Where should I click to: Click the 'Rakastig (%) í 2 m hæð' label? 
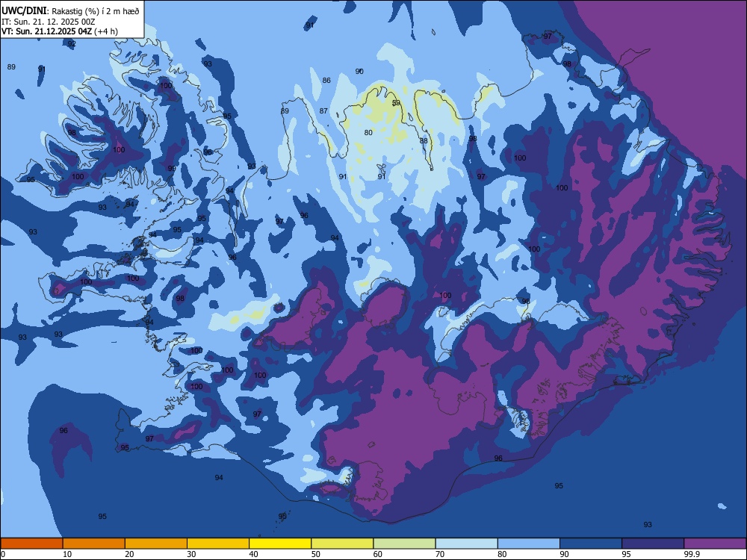(x=96, y=11)
